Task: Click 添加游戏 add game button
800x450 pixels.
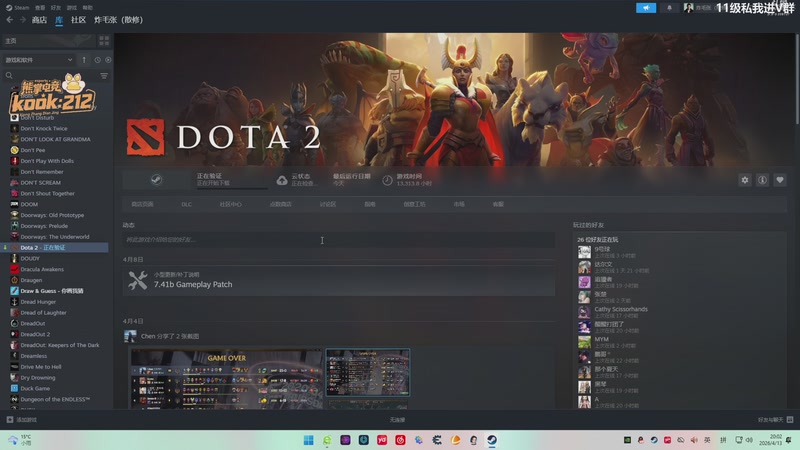Action: point(22,419)
